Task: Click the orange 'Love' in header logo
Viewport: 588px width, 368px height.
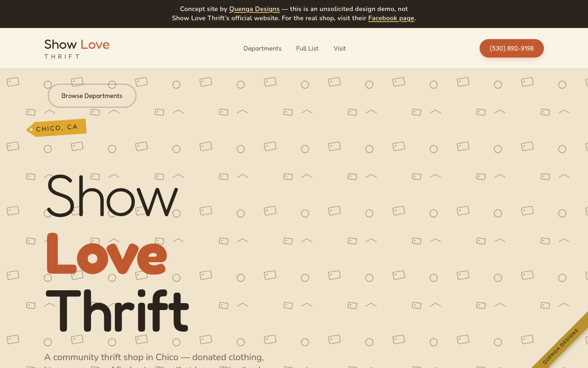Action: [95, 45]
